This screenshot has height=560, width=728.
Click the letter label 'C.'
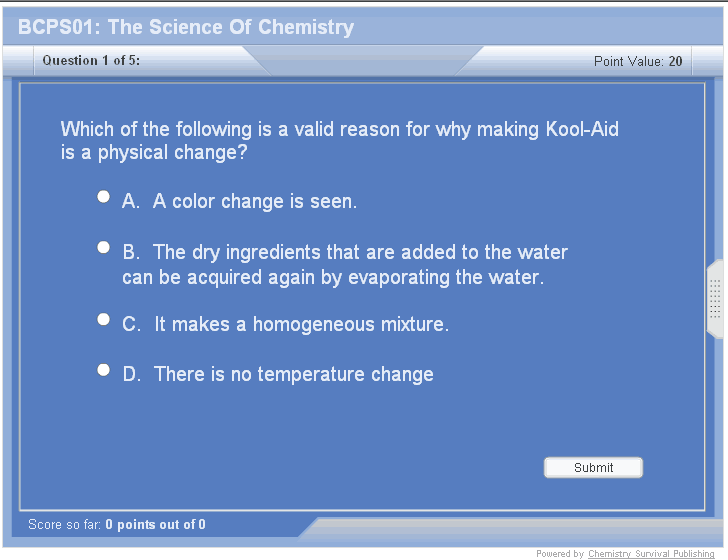click(131, 325)
